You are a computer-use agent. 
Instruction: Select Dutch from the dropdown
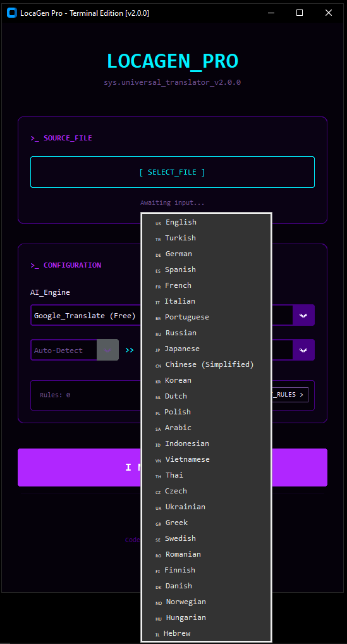pyautogui.click(x=206, y=397)
